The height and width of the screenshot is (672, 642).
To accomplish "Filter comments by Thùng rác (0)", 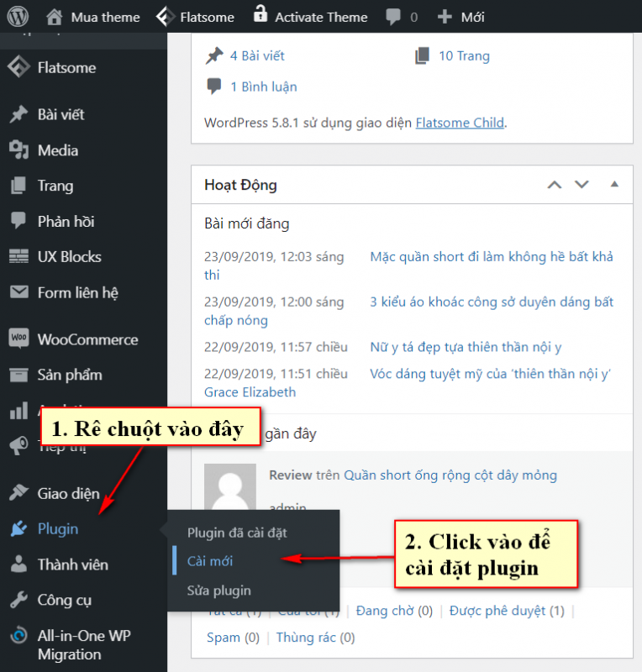I will click(x=315, y=638).
